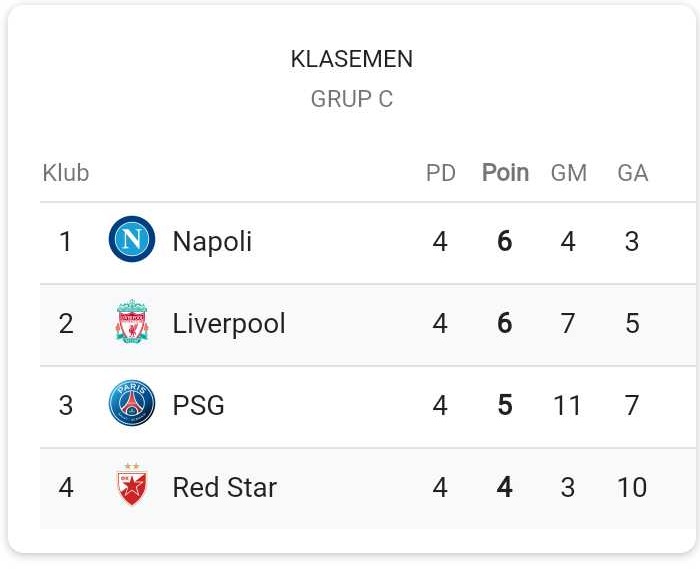Viewport: 700px width, 572px height.
Task: Select the Red Star team name
Action: click(x=225, y=487)
